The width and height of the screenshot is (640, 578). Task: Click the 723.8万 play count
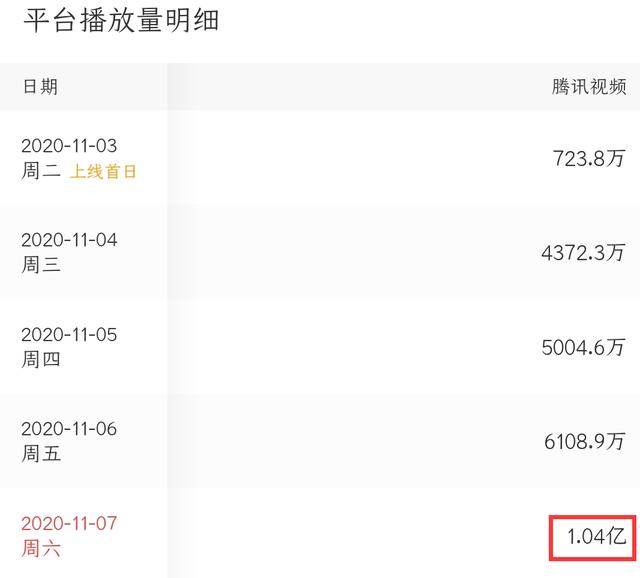pyautogui.click(x=589, y=158)
